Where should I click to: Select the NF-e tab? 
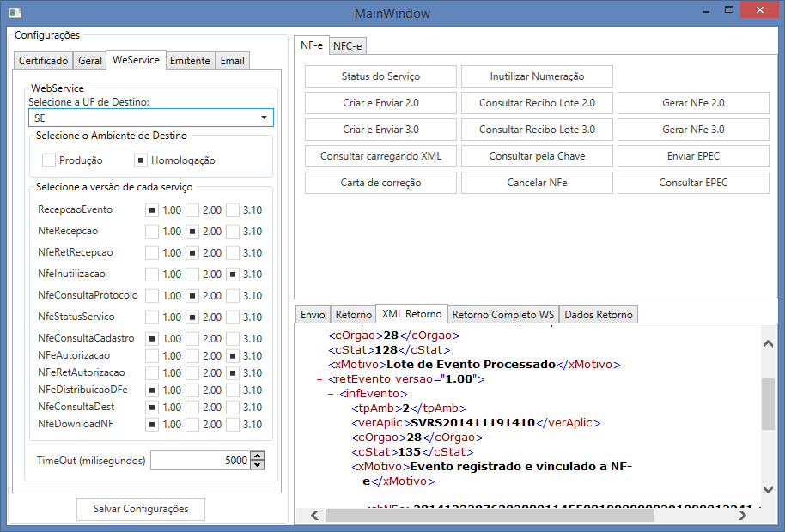click(x=312, y=45)
